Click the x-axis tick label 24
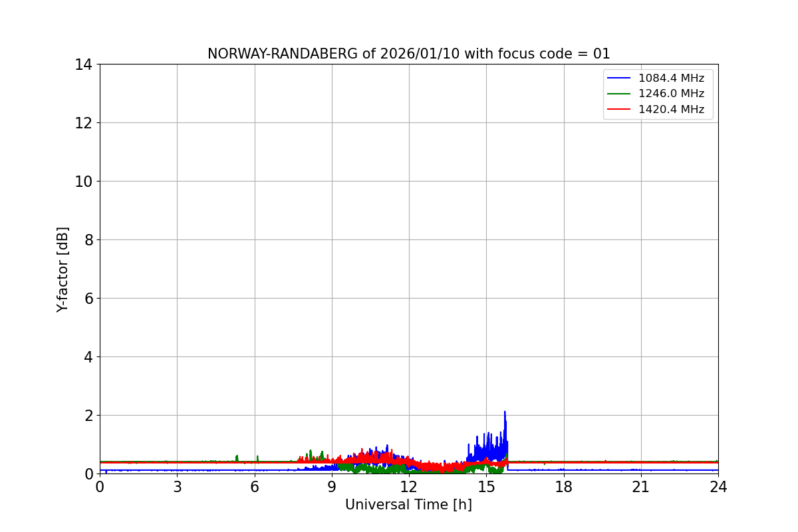 click(718, 487)
